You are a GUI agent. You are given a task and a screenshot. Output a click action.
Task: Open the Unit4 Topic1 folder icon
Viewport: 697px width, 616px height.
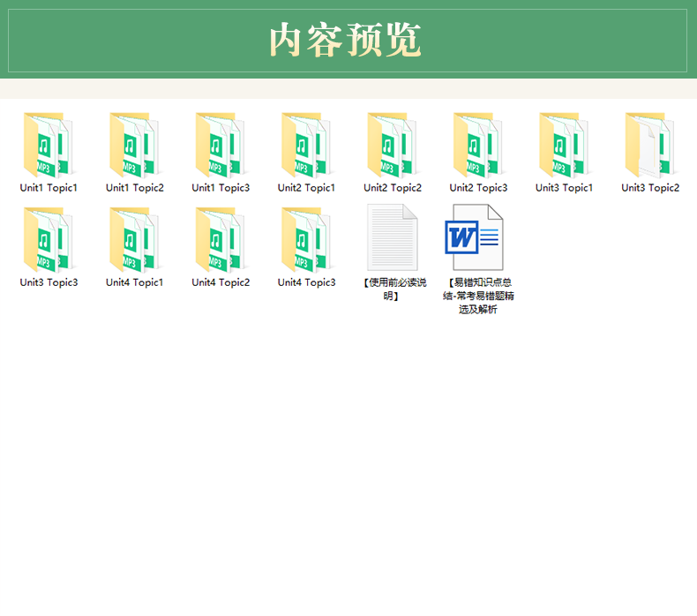tap(134, 240)
